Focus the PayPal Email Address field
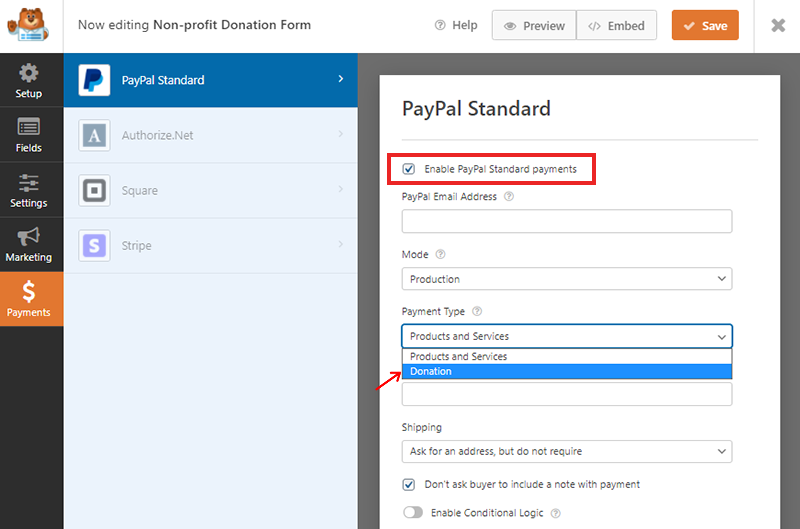 click(567, 221)
